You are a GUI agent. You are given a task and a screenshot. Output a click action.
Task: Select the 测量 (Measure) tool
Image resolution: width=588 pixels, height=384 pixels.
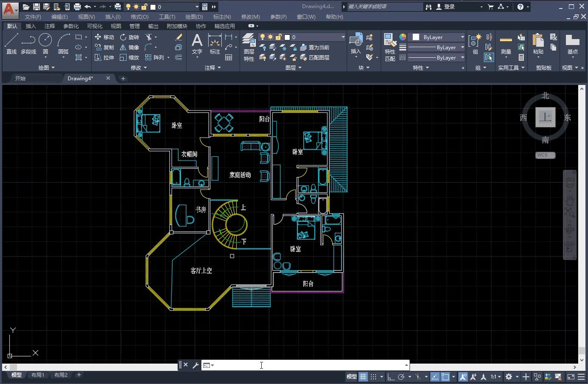click(506, 45)
